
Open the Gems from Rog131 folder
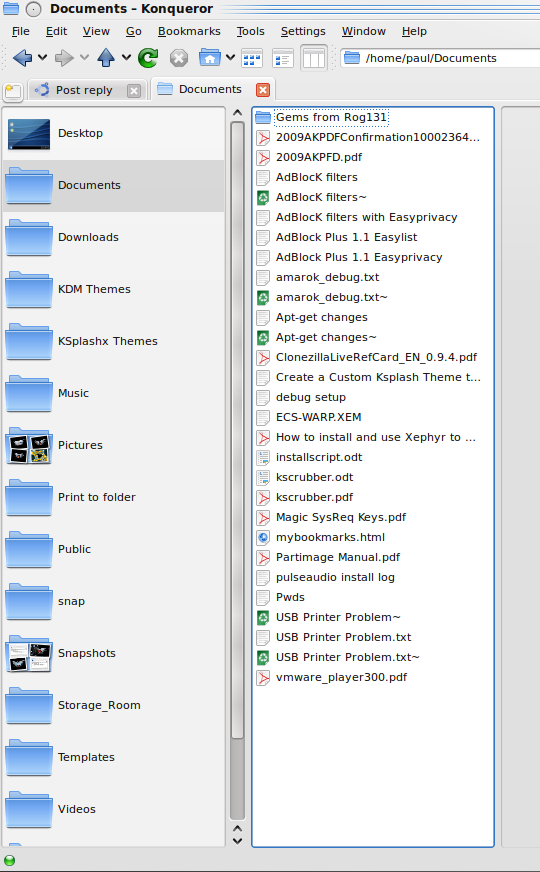(x=331, y=117)
